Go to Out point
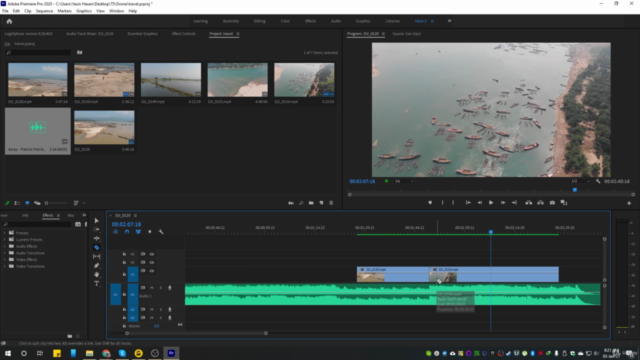640x360 pixels. click(514, 202)
